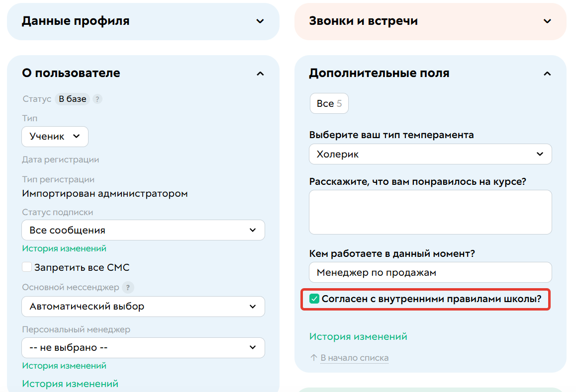Click the question mark icon next to status "В базе"
Screen dimensions: 576x392
point(97,99)
